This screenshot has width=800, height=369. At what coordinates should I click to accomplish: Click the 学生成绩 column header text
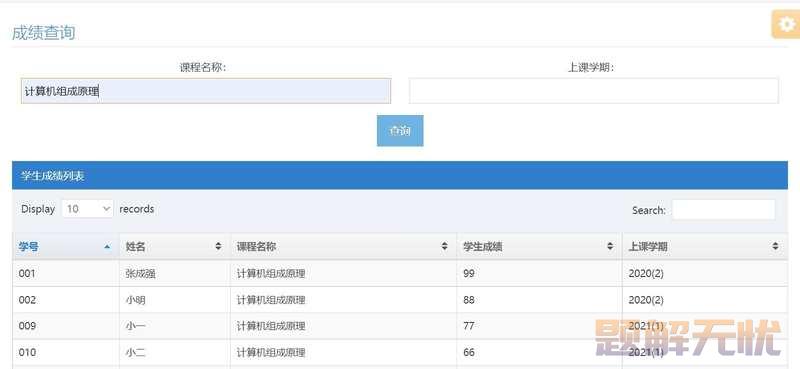[483, 247]
